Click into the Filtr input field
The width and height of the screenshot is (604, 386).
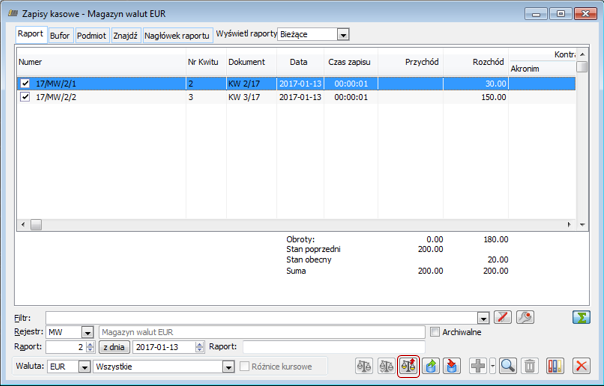coord(262,318)
